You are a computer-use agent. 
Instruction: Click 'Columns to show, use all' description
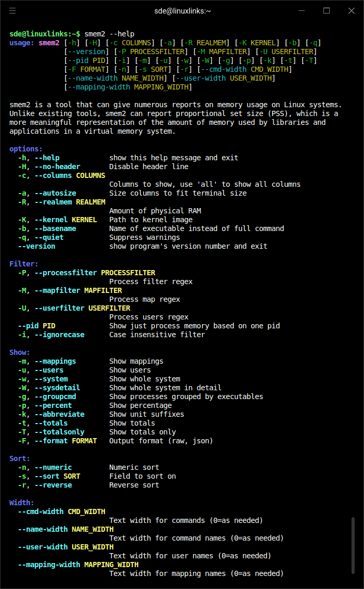[x=205, y=184]
